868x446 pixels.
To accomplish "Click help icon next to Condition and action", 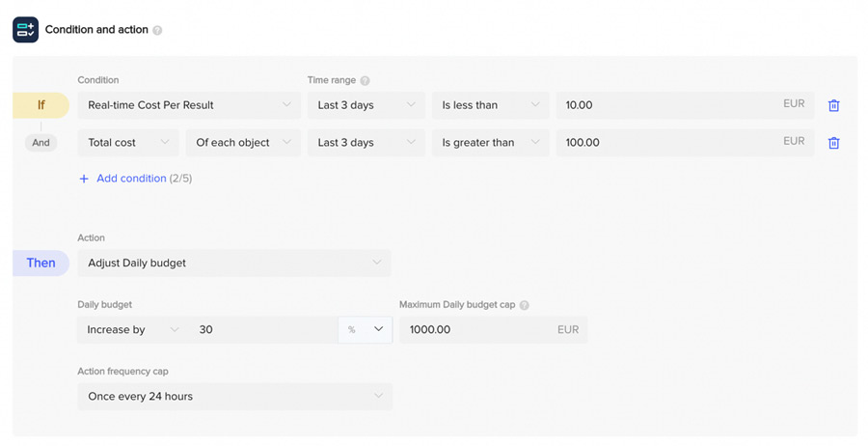I will tap(157, 30).
